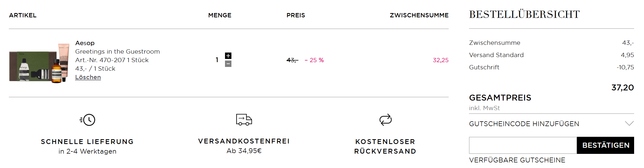Open the Aesop gift set thumbnail
644x168 pixels.
click(40, 63)
